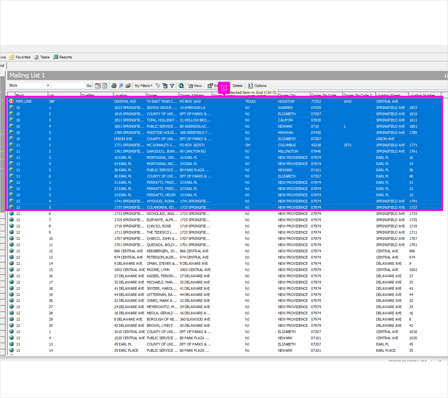This screenshot has height=398, width=448.
Task: Select the PIPE.LINE block cell
Action: (24, 101)
